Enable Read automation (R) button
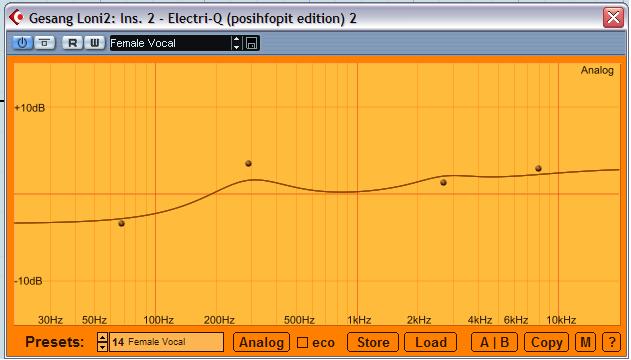 72,43
